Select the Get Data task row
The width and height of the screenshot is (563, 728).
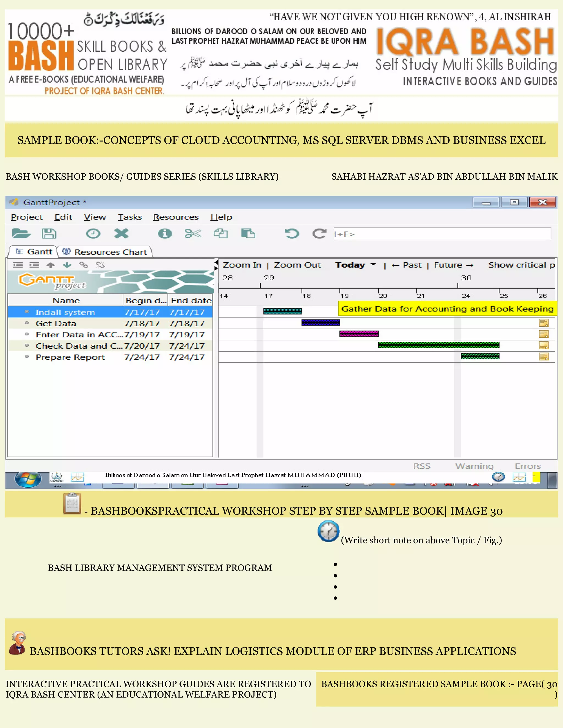[x=110, y=323]
